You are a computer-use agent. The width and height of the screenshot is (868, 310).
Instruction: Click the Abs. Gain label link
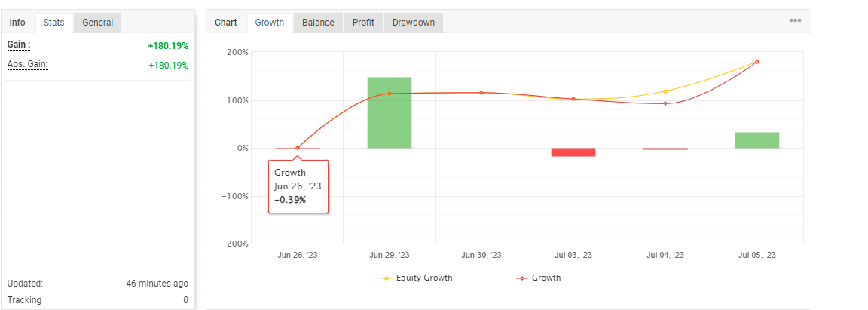click(x=28, y=65)
